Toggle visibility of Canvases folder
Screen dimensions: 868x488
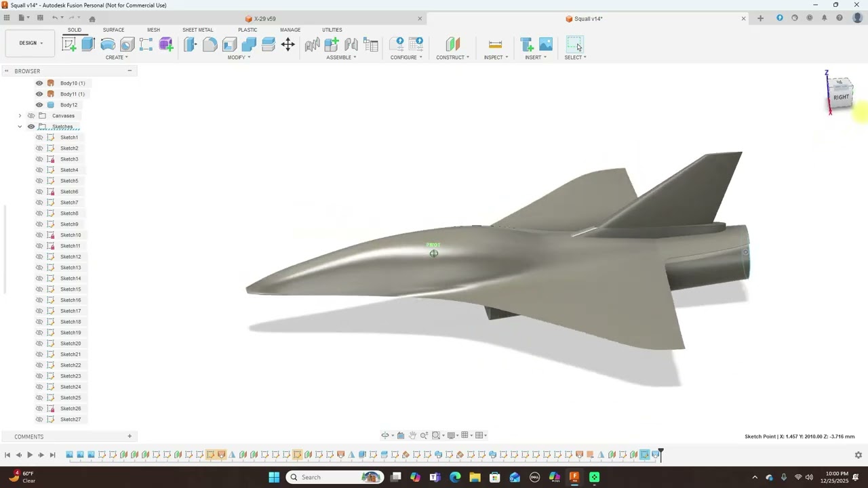pos(31,116)
